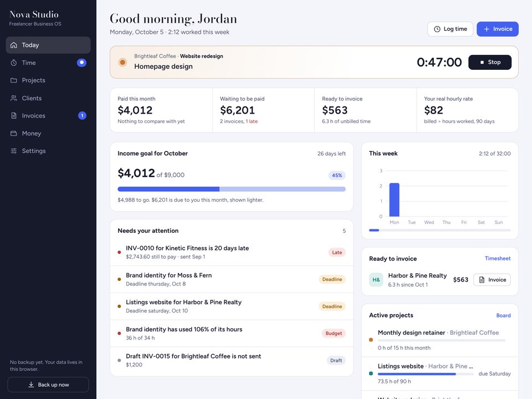
Task: Click the Time stopwatch icon in sidebar
Action: click(13, 63)
